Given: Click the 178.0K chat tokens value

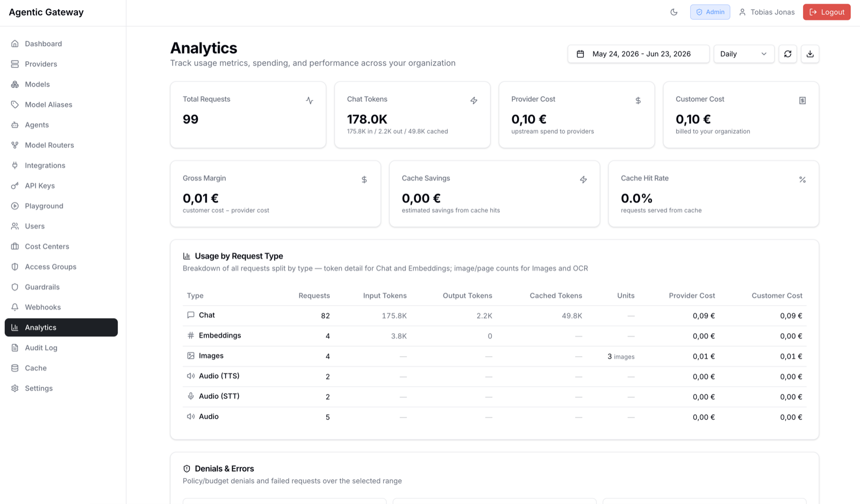Looking at the screenshot, I should point(367,119).
